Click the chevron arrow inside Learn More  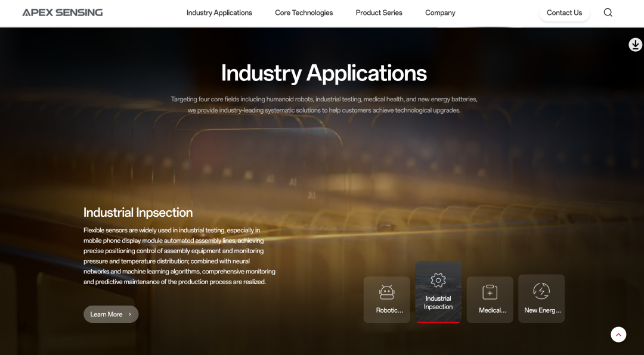130,314
